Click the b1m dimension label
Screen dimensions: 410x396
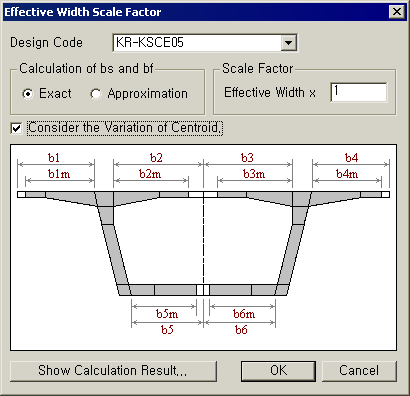59,174
